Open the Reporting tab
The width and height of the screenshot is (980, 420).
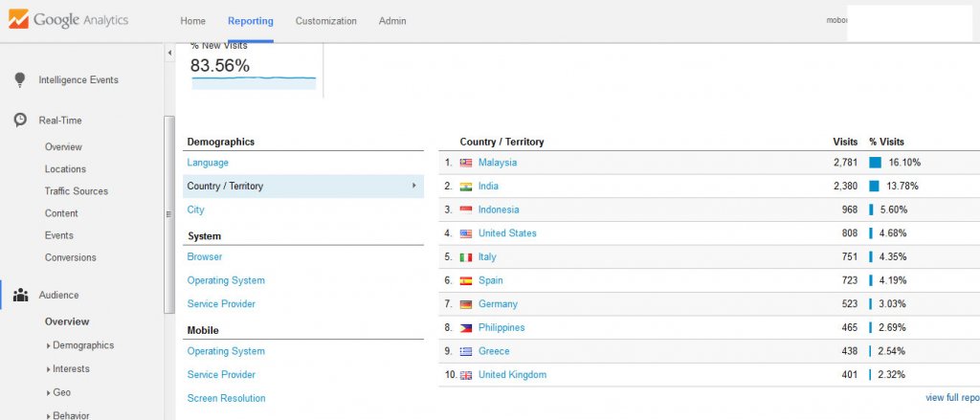250,21
